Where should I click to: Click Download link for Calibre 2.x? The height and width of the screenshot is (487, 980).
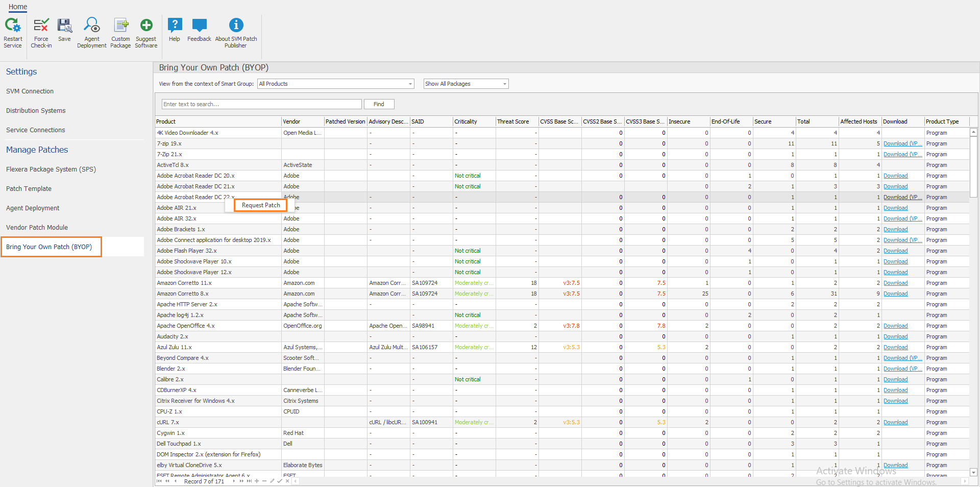(895, 379)
